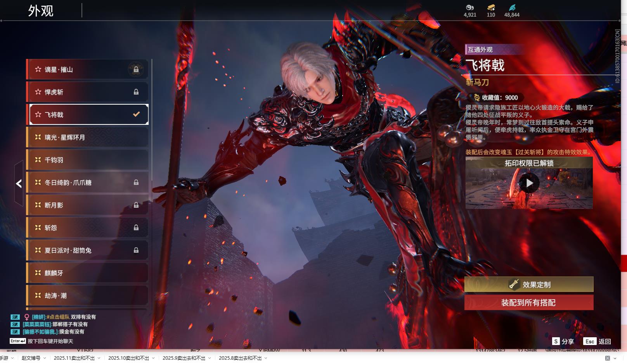Screen dimensions: 627x364
Task: Switch to 2025.9卖出去和不出 sheet tab
Action: pyautogui.click(x=184, y=358)
